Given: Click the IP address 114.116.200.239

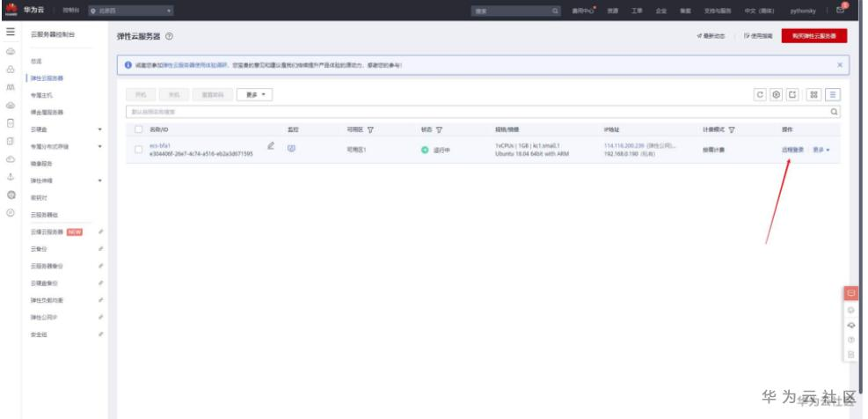Looking at the screenshot, I should 624,145.
